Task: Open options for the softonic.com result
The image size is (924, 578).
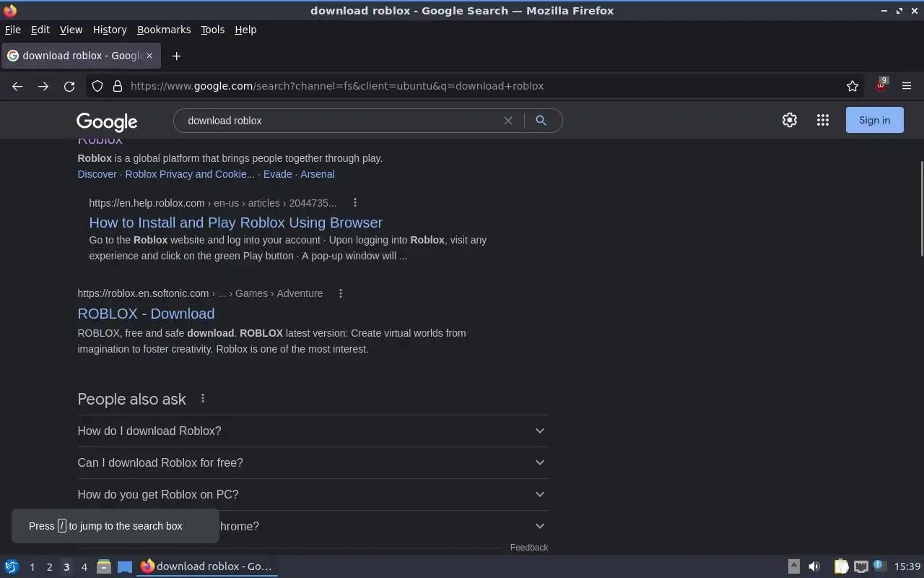Action: [341, 293]
